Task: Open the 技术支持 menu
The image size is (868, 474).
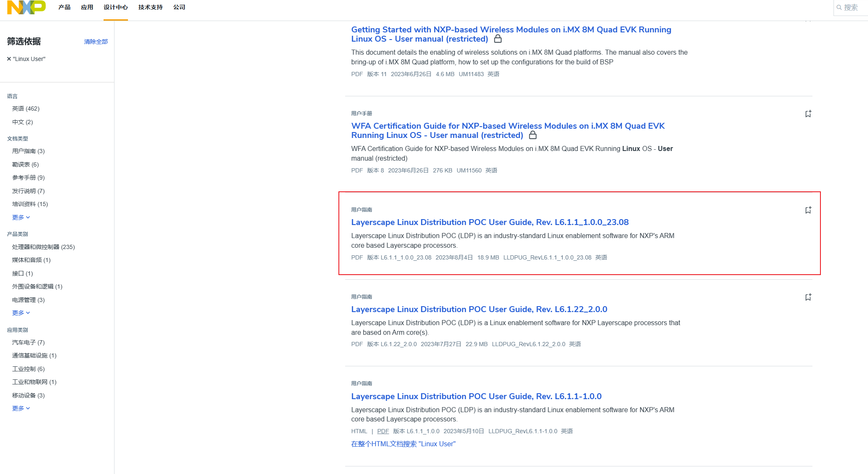Action: pos(150,7)
